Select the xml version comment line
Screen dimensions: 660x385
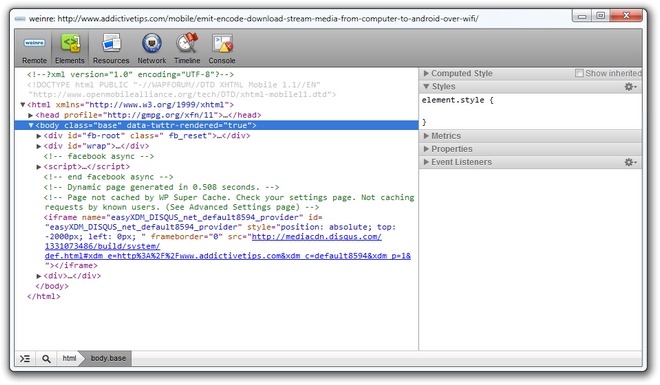click(x=130, y=74)
